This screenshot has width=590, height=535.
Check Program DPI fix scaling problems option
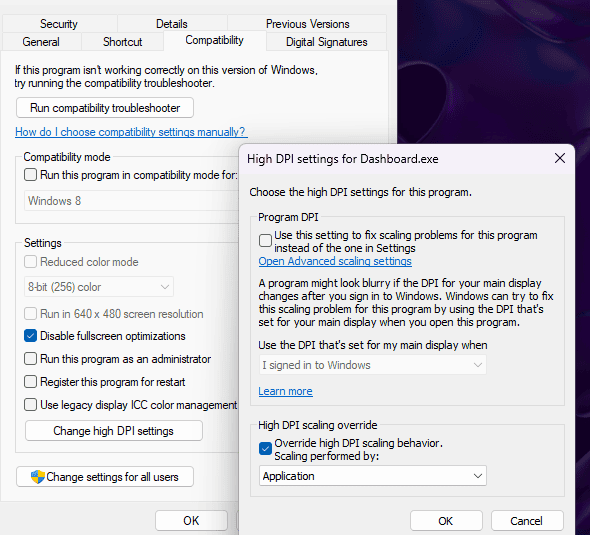pos(265,240)
